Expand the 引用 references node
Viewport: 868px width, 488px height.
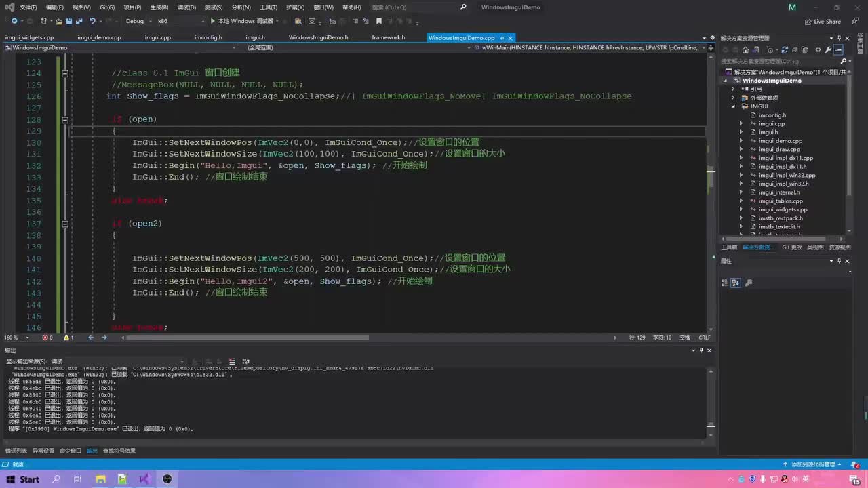(733, 89)
